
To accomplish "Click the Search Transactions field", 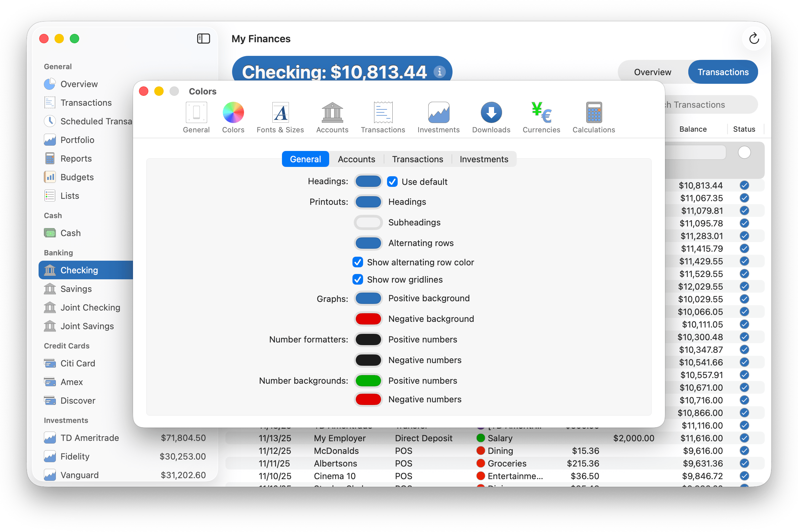I will tap(706, 105).
